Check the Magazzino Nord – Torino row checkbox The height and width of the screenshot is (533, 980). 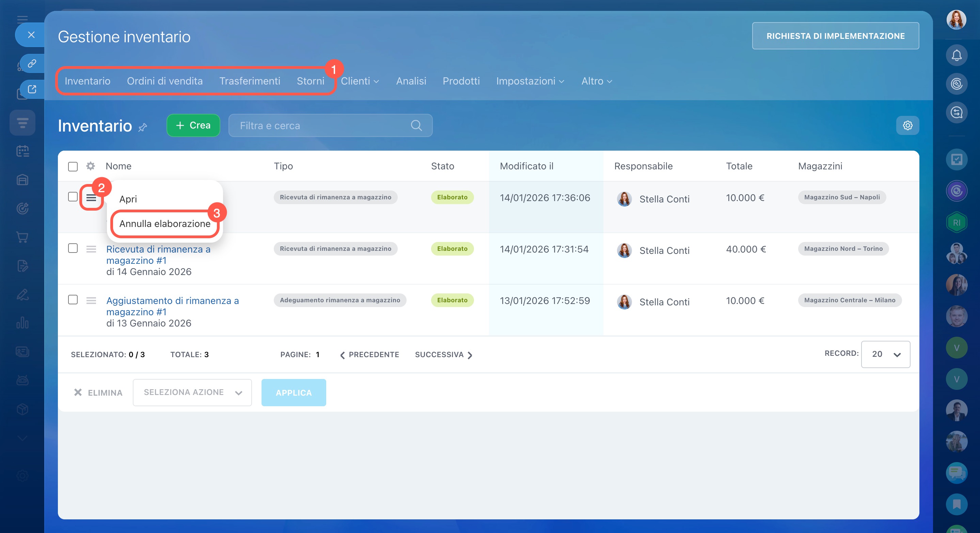(x=73, y=248)
